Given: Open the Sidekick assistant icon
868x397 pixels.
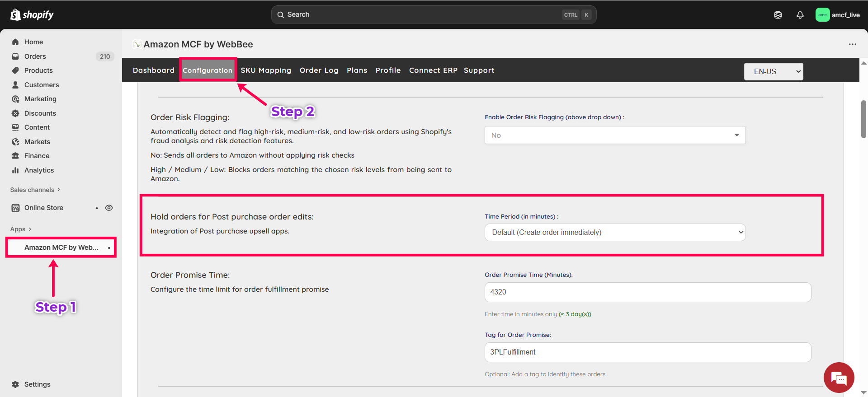Looking at the screenshot, I should point(778,15).
